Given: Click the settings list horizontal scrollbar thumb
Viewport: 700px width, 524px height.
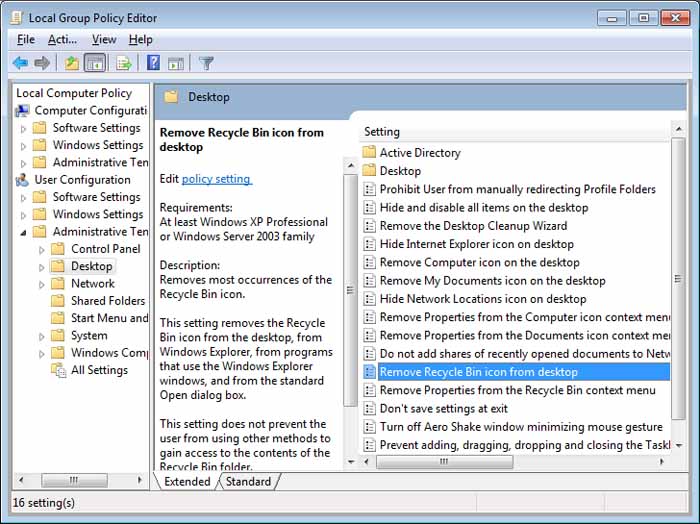Looking at the screenshot, I should (444, 462).
